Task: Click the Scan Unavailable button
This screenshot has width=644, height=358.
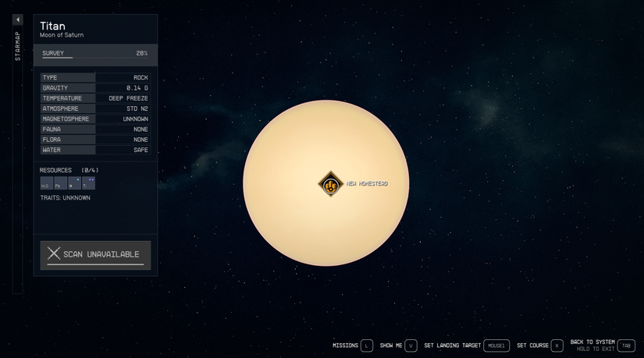Action: [95, 254]
